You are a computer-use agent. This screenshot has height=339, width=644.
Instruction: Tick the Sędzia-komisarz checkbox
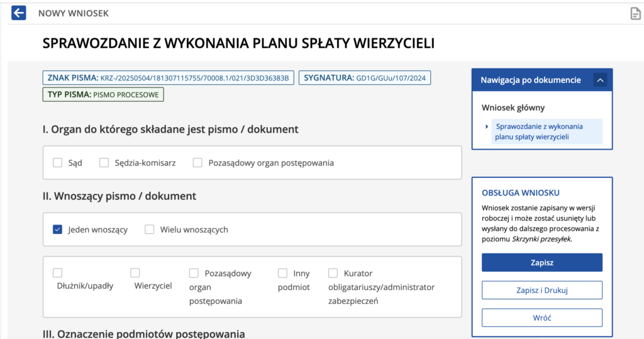(104, 163)
